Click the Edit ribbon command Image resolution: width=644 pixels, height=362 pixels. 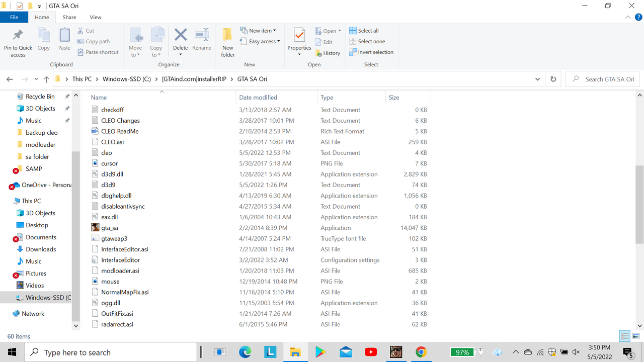324,42
